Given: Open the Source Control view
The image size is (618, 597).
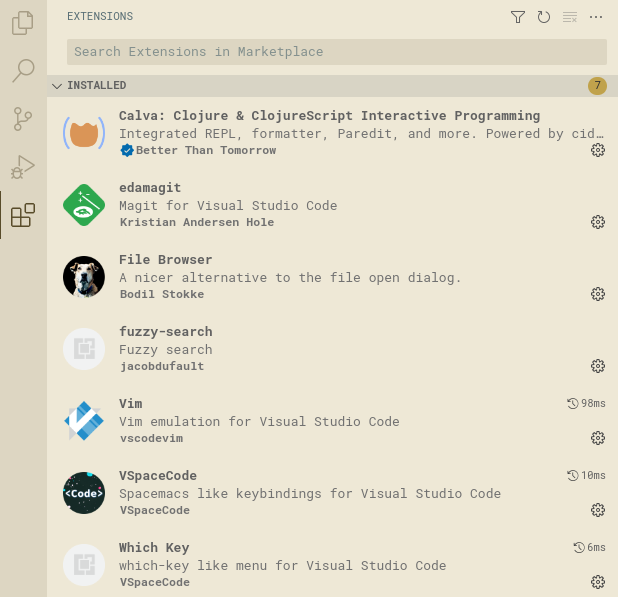Looking at the screenshot, I should coord(22,119).
